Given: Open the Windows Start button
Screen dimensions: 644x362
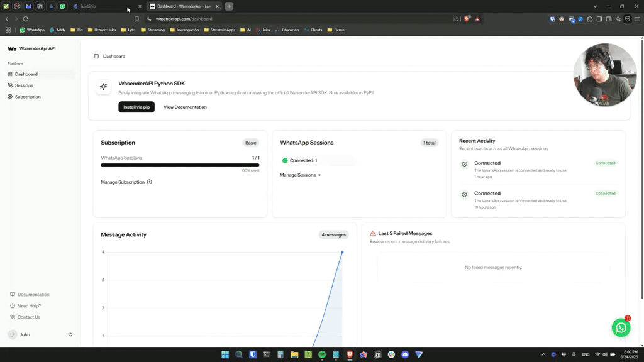Looking at the screenshot, I should pyautogui.click(x=225, y=354).
